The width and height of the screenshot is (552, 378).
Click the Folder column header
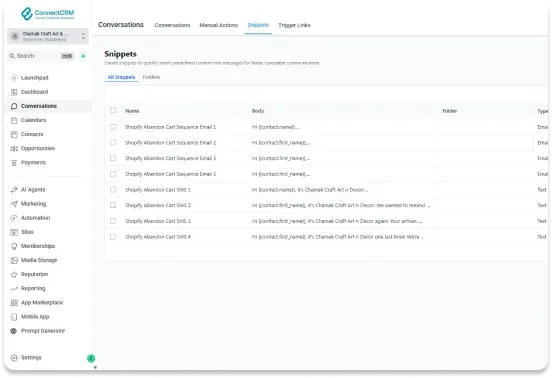coord(450,111)
